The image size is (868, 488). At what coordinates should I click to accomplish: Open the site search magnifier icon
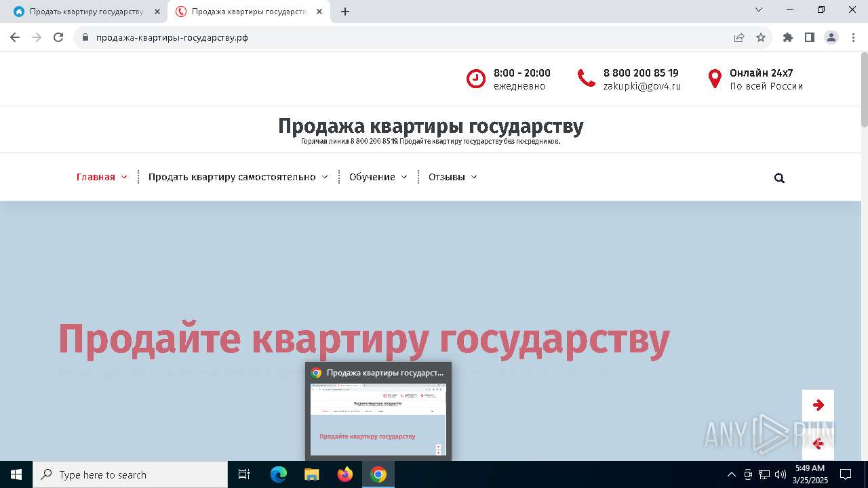pos(779,178)
